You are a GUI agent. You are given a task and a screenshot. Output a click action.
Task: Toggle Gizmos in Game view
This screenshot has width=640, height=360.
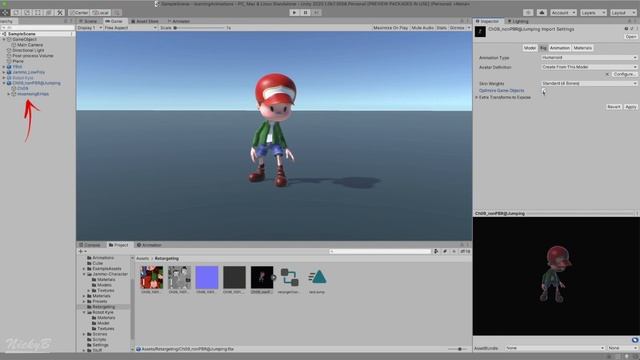pos(457,28)
